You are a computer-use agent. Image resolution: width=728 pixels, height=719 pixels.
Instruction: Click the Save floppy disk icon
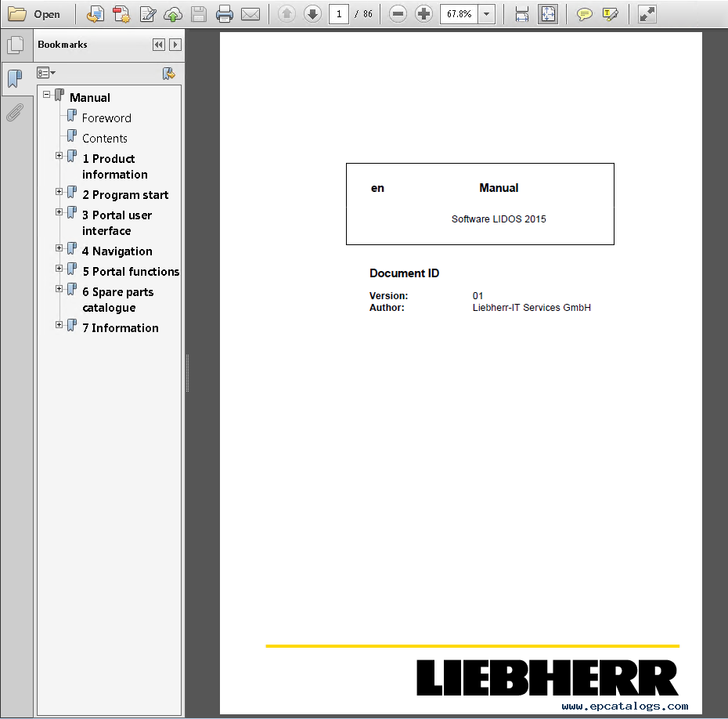(199, 14)
